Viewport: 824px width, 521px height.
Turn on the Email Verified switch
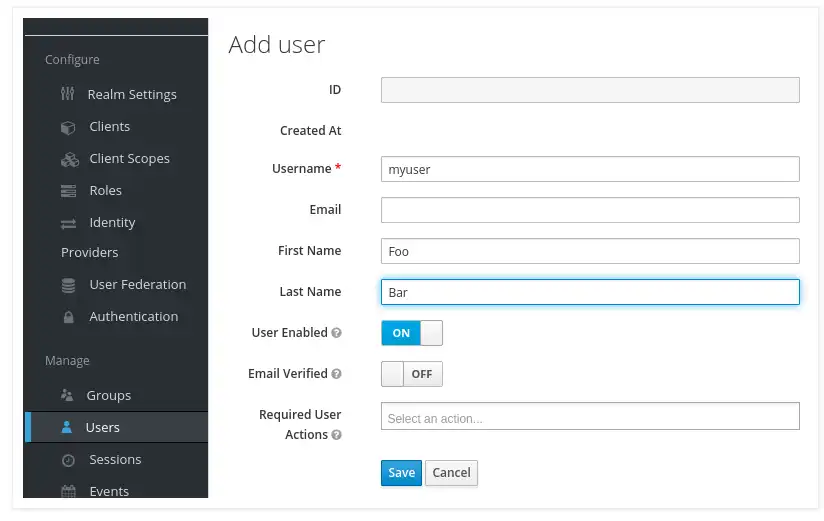tap(411, 374)
